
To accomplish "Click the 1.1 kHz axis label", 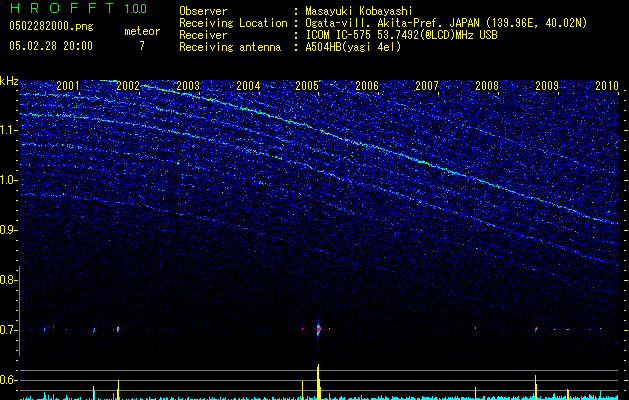I will (7, 130).
